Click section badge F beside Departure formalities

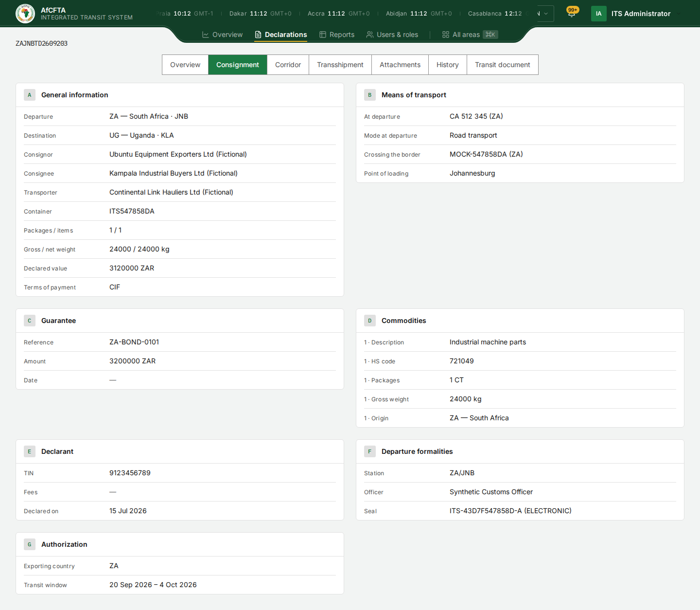370,451
